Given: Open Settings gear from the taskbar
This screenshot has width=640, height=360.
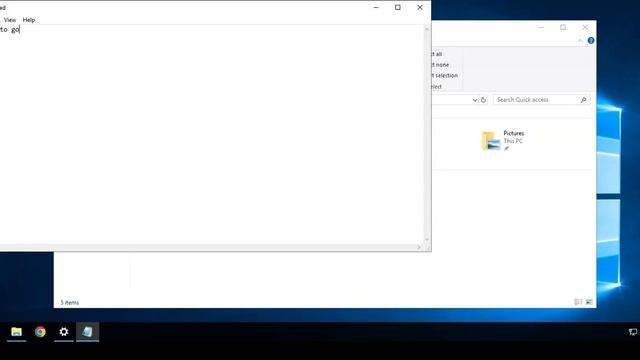Looking at the screenshot, I should point(64,332).
